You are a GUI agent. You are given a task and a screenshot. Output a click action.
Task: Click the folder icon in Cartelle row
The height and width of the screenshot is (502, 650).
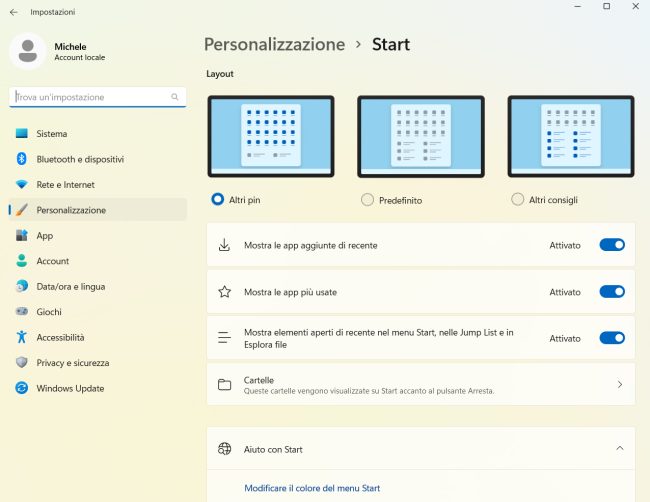click(224, 385)
